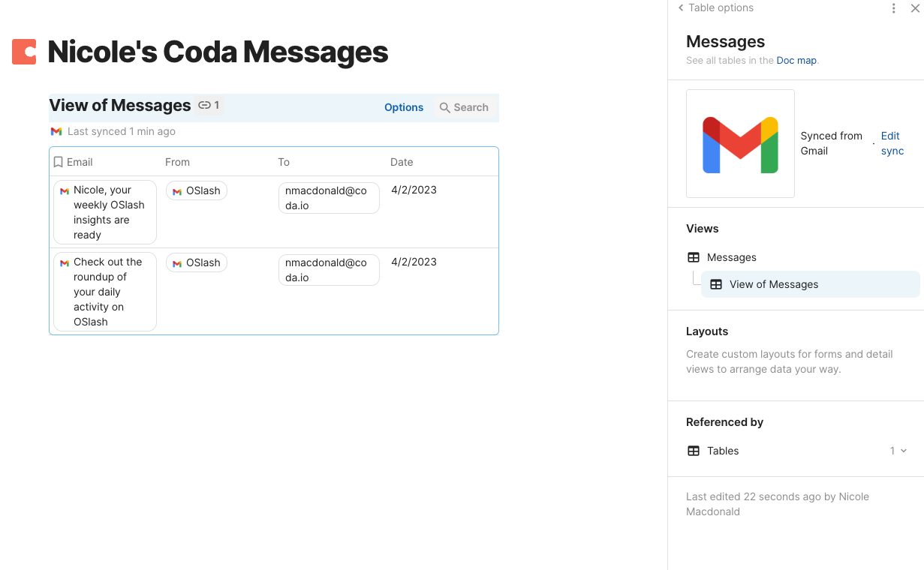Click the link count icon beside View of Messages
This screenshot has width=924, height=570.
click(204, 106)
